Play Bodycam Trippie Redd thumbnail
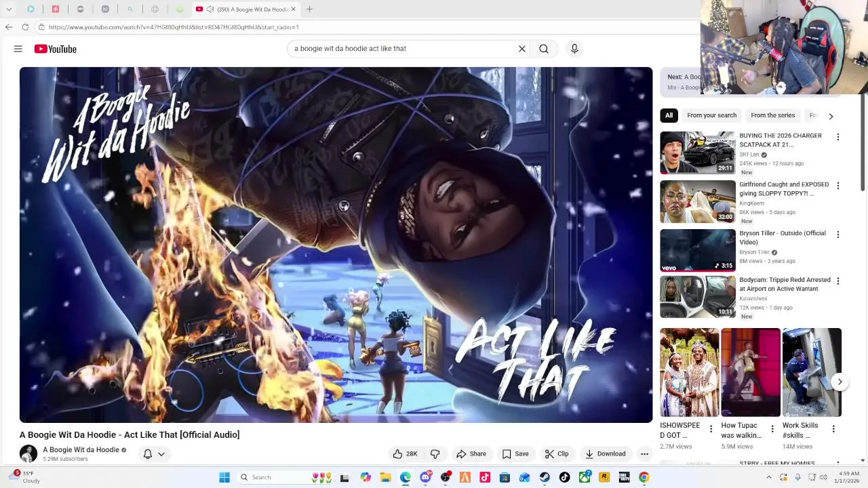868x488 pixels. pyautogui.click(x=698, y=296)
